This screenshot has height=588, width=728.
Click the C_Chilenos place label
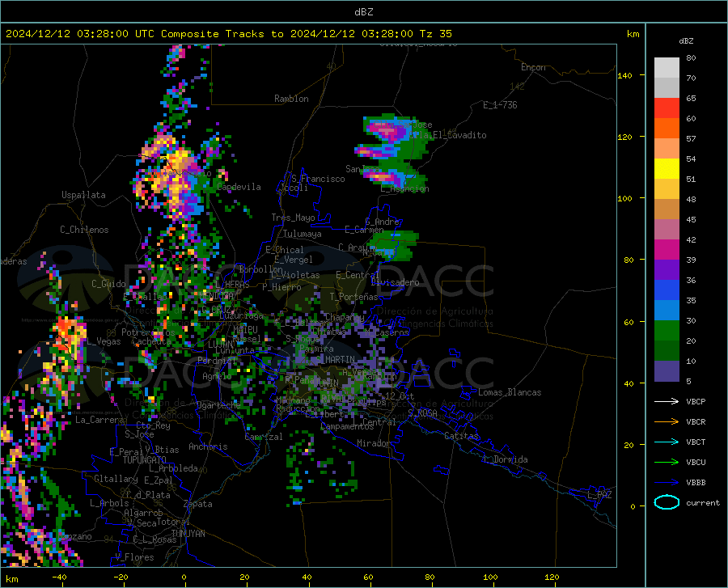pos(84,230)
